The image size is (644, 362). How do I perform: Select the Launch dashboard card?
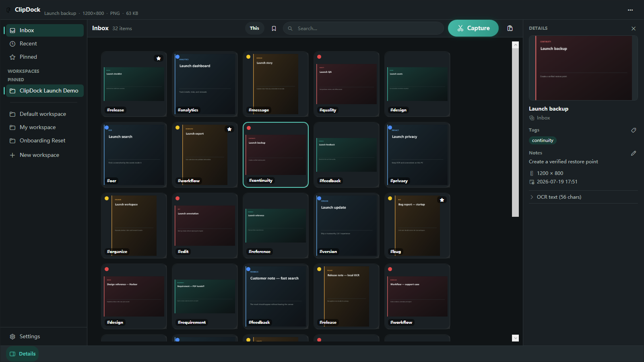point(205,84)
